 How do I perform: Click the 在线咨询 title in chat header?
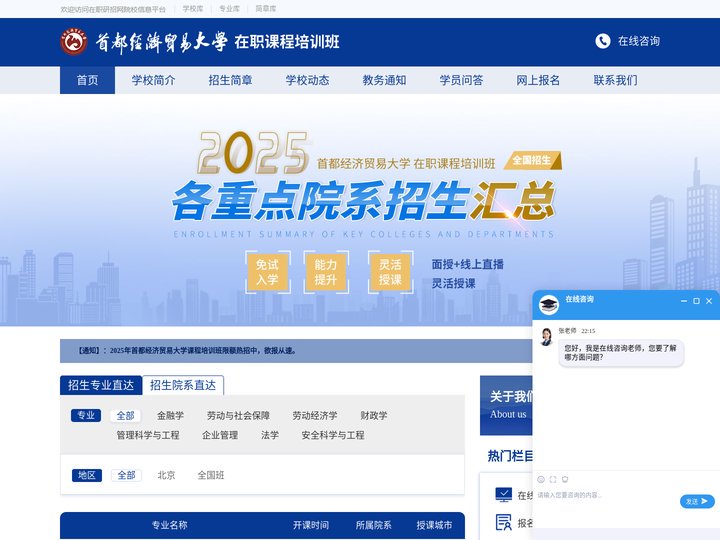point(579,299)
